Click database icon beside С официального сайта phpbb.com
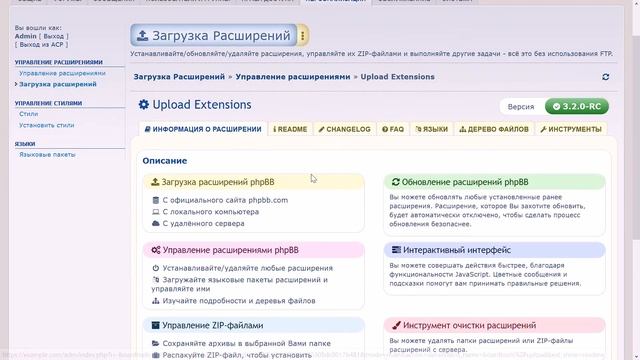 click(x=156, y=200)
